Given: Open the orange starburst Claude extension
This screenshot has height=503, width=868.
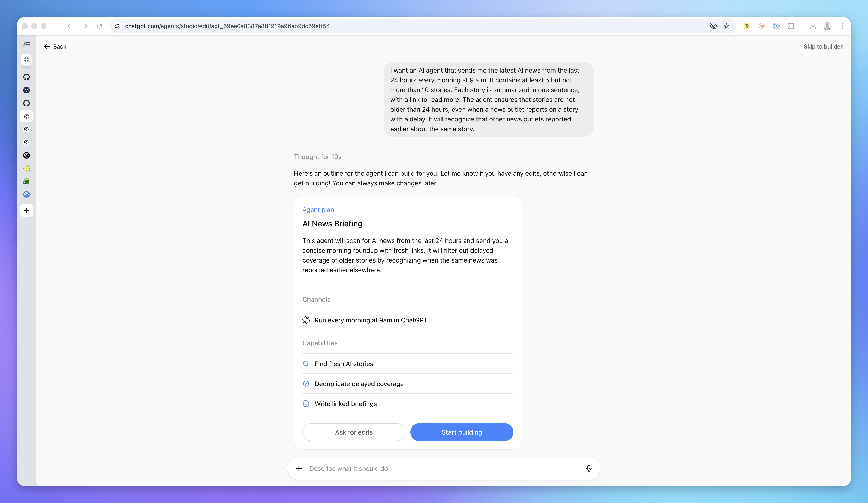Looking at the screenshot, I should click(x=762, y=26).
